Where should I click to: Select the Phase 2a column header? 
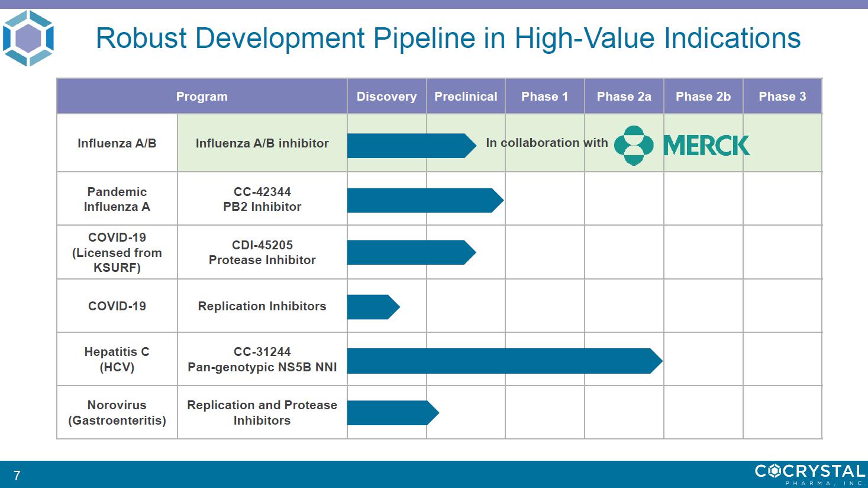click(624, 97)
